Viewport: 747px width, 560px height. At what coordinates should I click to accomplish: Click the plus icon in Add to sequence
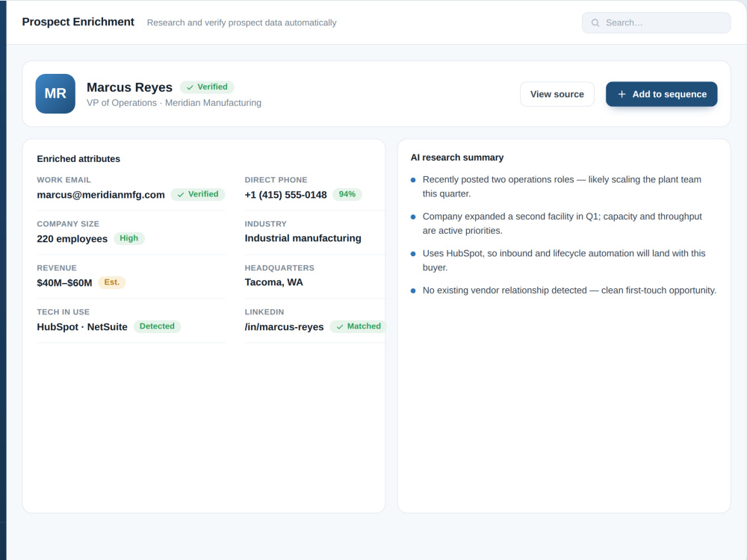click(622, 94)
